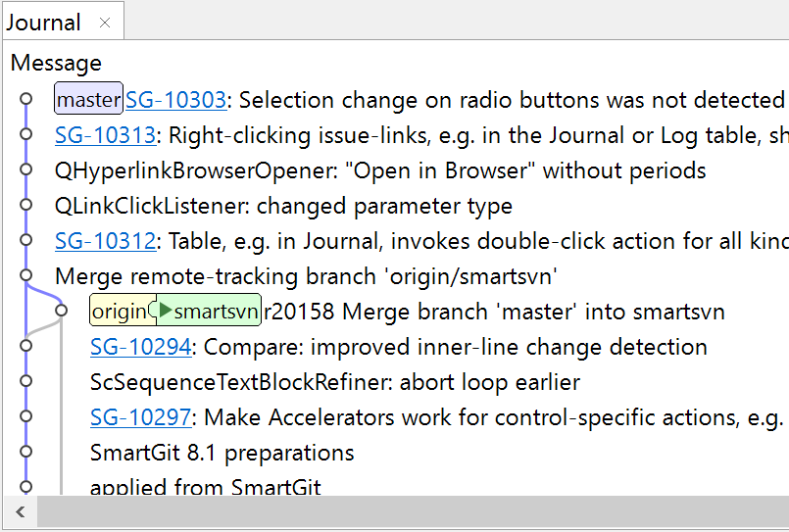This screenshot has height=532, width=789.
Task: Close the Journal tab
Action: 105,23
